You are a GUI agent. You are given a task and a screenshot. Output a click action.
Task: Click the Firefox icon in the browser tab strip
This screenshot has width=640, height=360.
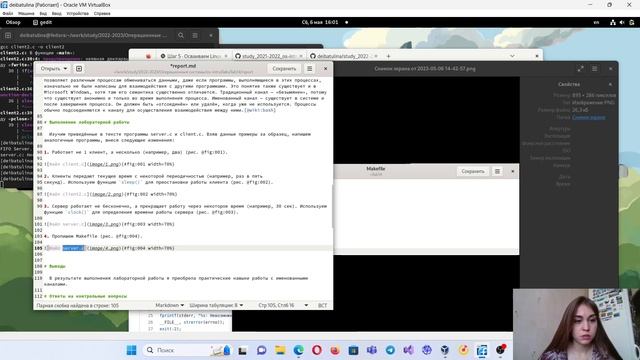point(148,56)
